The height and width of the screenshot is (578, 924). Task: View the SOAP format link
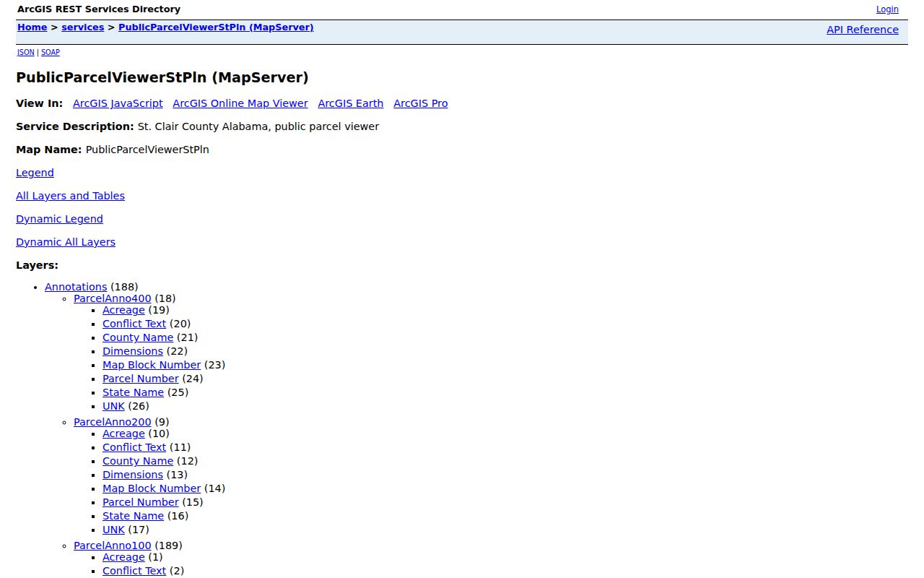[51, 52]
